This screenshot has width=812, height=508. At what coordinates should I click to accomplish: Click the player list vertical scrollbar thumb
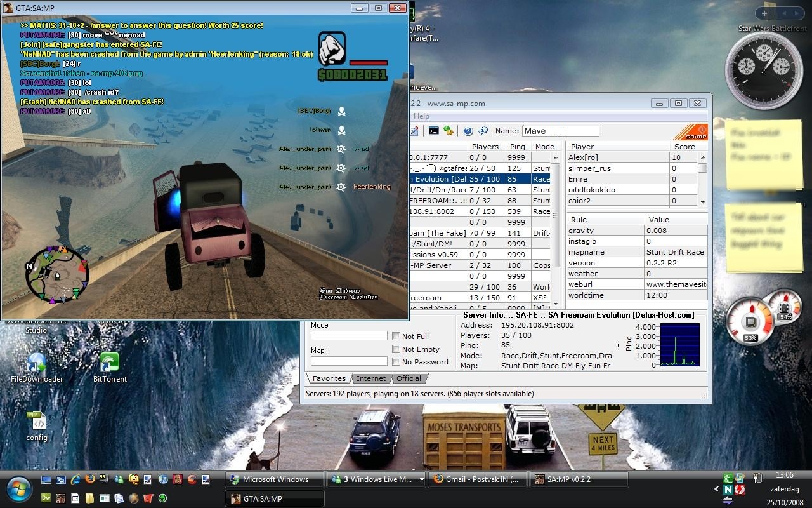tap(702, 168)
